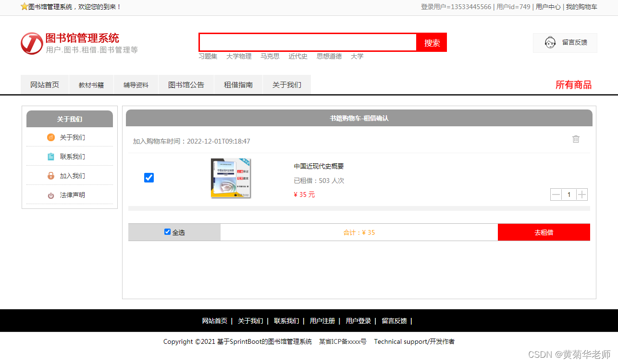Click inside the search input field

pos(308,42)
